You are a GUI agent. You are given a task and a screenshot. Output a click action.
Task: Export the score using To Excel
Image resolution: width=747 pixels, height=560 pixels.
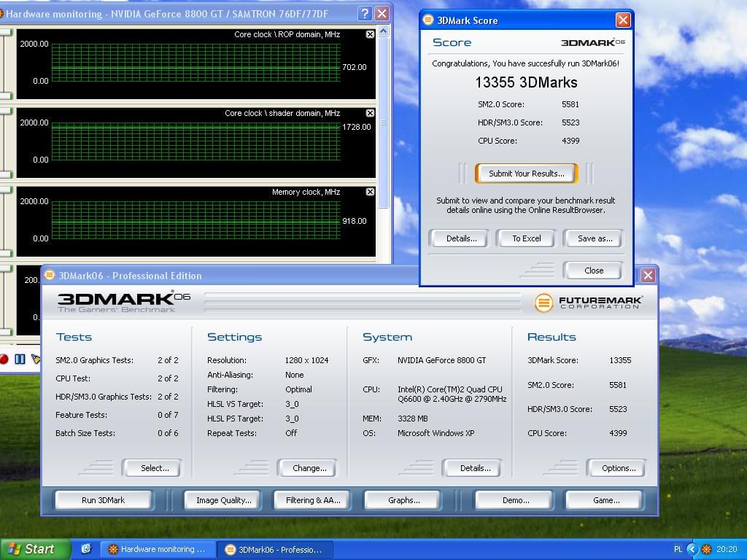click(x=526, y=238)
